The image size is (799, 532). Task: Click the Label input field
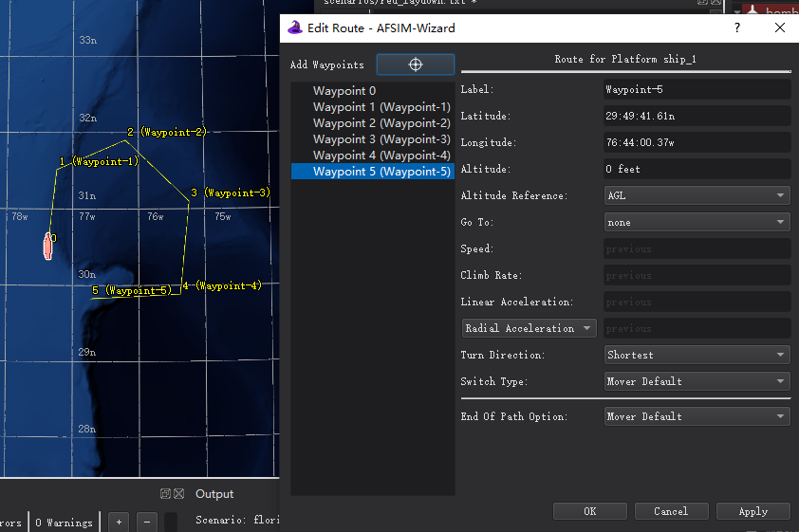pyautogui.click(x=697, y=89)
